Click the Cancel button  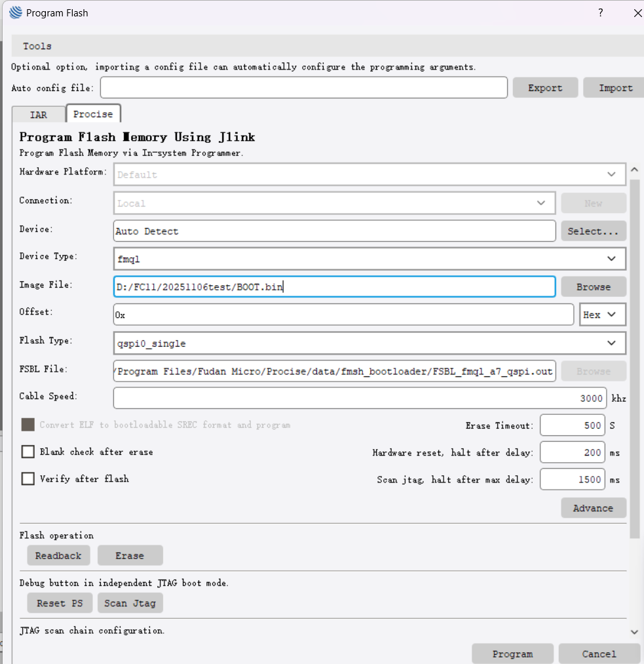pos(599,654)
